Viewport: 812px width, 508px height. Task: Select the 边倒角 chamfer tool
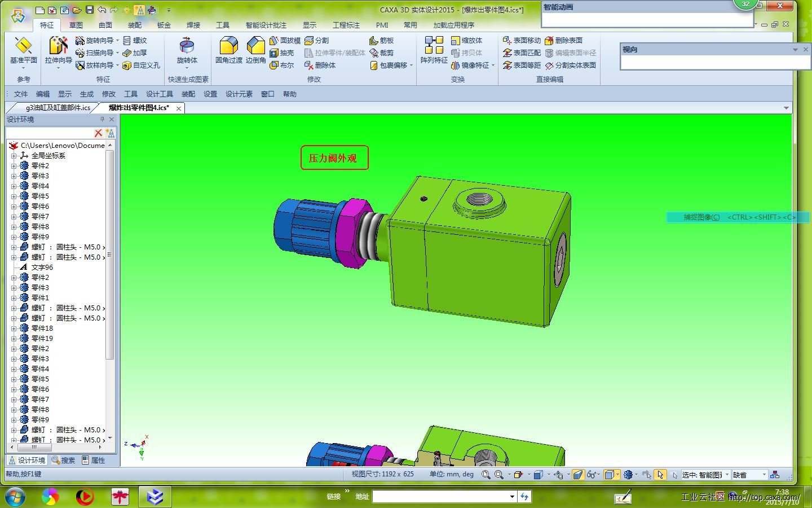[255, 47]
